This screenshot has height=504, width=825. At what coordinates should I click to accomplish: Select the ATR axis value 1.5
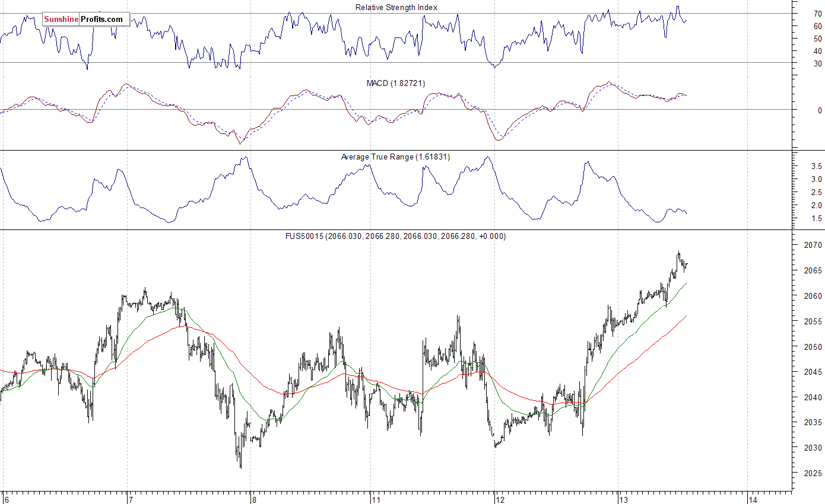817,218
